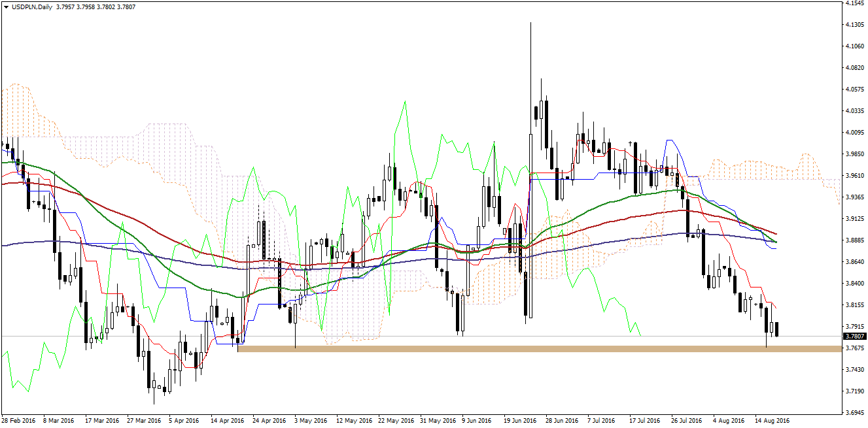
Task: Click the 31 May 2016 date label
Action: coord(438,421)
